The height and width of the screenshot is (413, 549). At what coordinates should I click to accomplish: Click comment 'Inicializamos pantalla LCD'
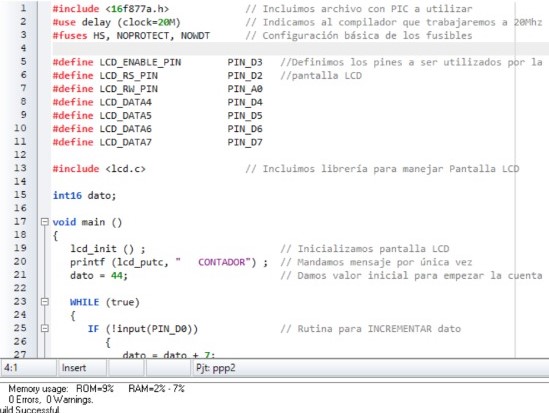click(x=364, y=249)
